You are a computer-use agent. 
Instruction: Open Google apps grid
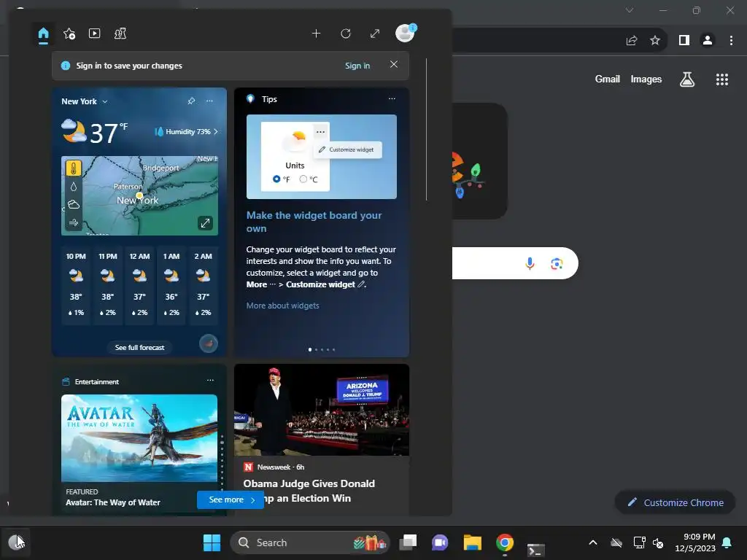721,79
